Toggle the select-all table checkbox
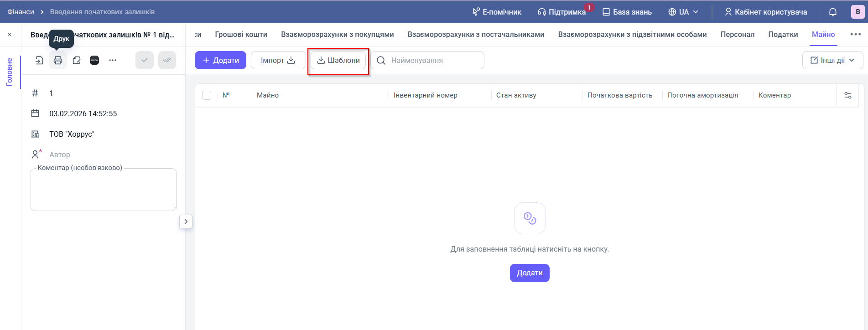868x330 pixels. click(x=207, y=95)
